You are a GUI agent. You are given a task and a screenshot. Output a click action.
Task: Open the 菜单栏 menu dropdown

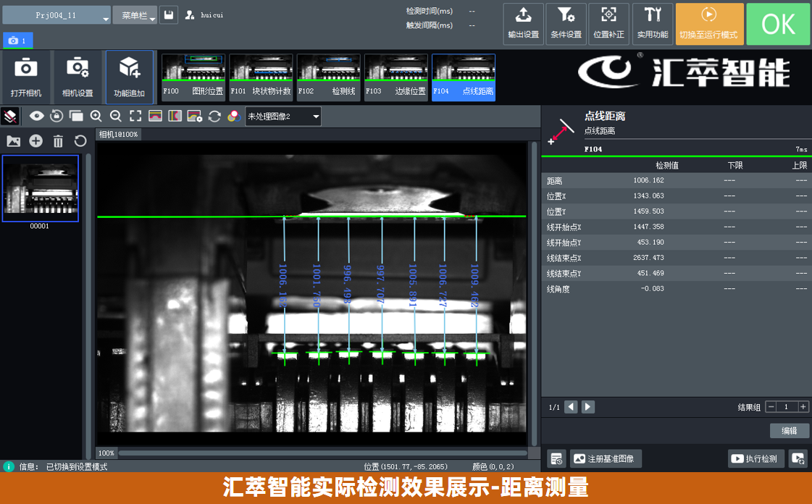[135, 13]
